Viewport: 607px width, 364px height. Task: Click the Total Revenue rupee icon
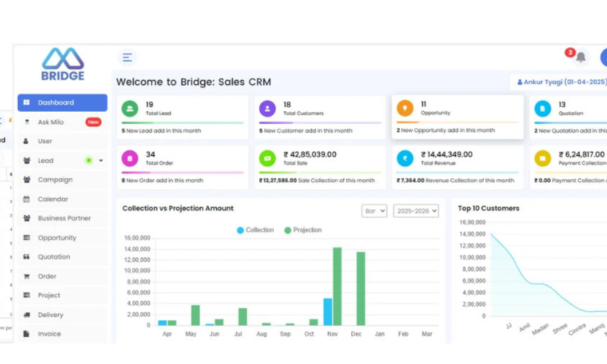[x=405, y=159]
